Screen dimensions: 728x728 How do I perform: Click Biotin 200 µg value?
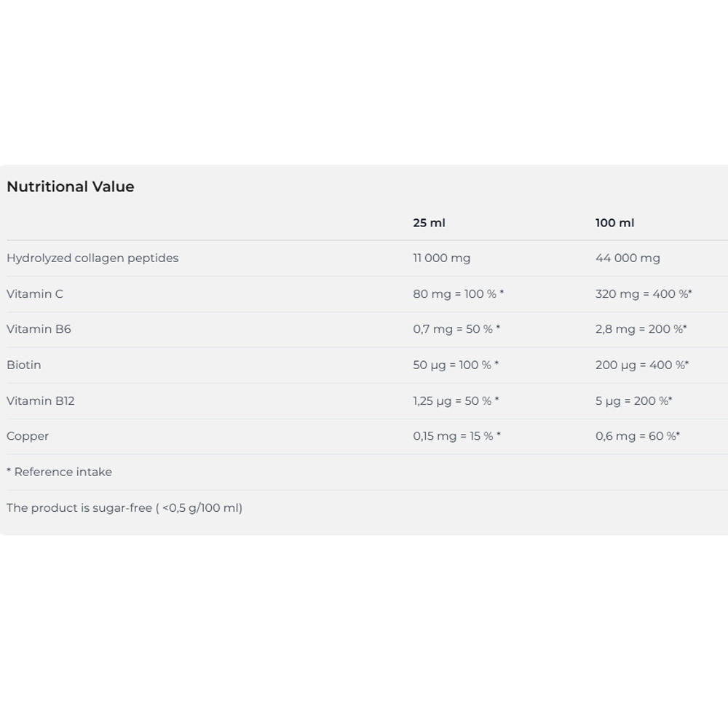click(641, 365)
